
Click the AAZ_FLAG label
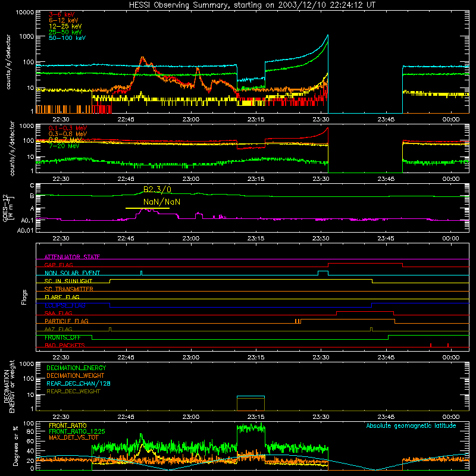click(58, 329)
